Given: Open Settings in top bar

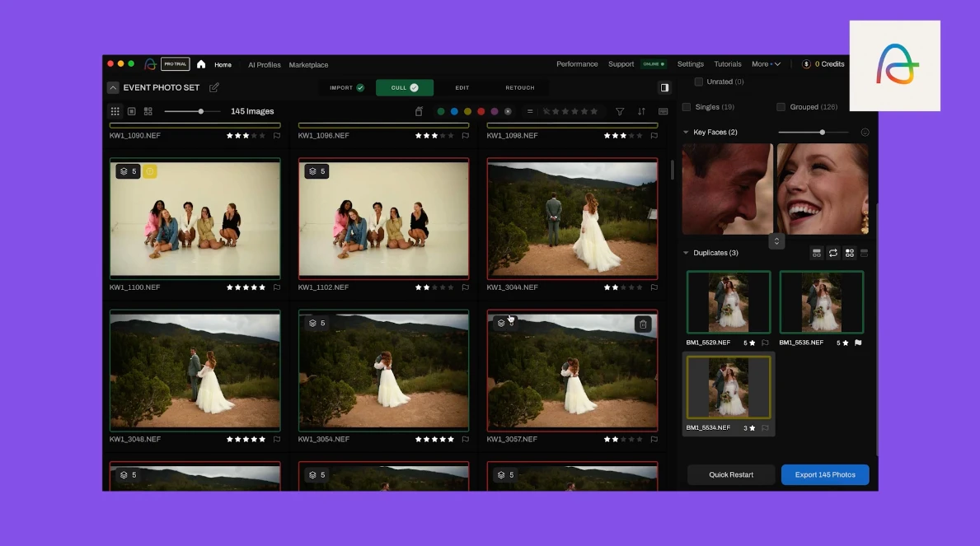Looking at the screenshot, I should tap(691, 64).
